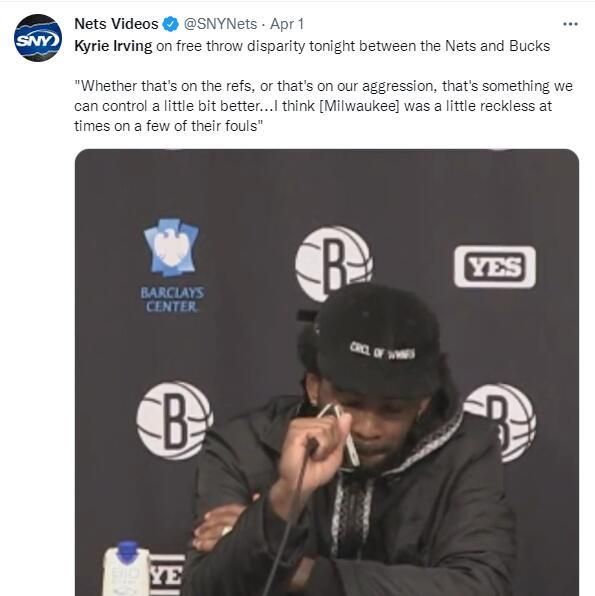Click the water carton with blue cap

point(127,569)
